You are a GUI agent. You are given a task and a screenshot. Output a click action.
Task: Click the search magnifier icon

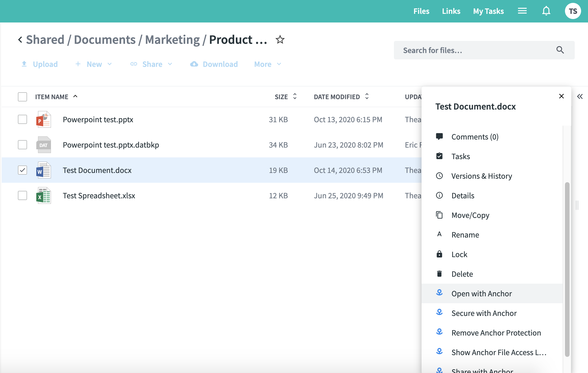[x=560, y=50]
